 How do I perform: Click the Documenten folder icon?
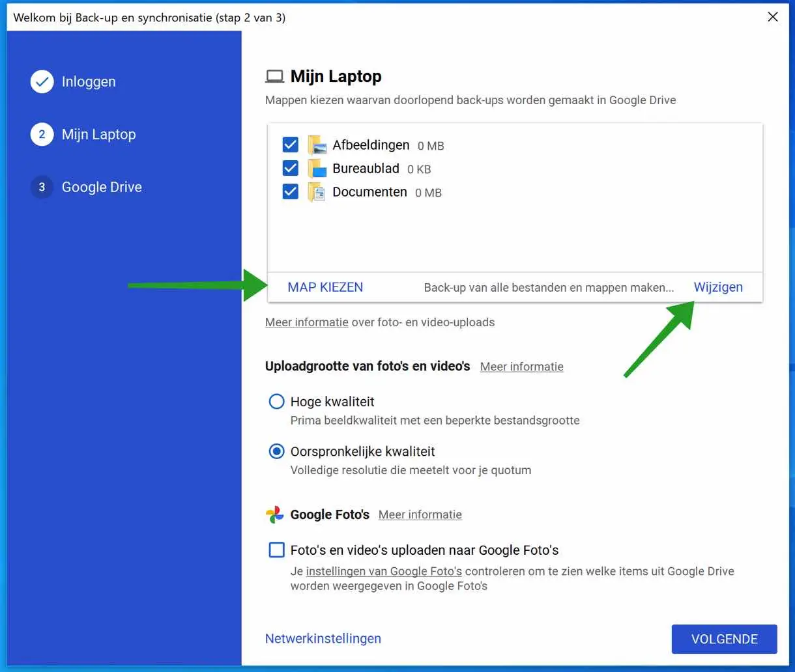pos(317,192)
